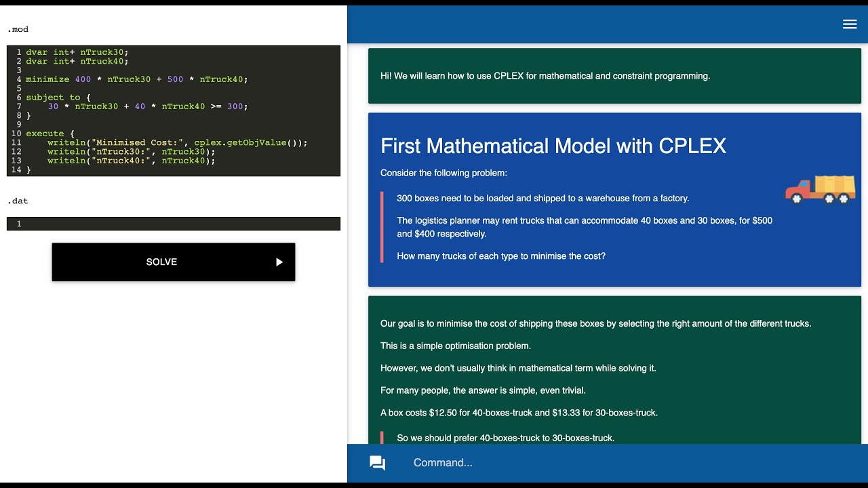Screen dimensions: 868x488
Task: Click the writeln 'Minimised Cost:' line
Action: 178,143
